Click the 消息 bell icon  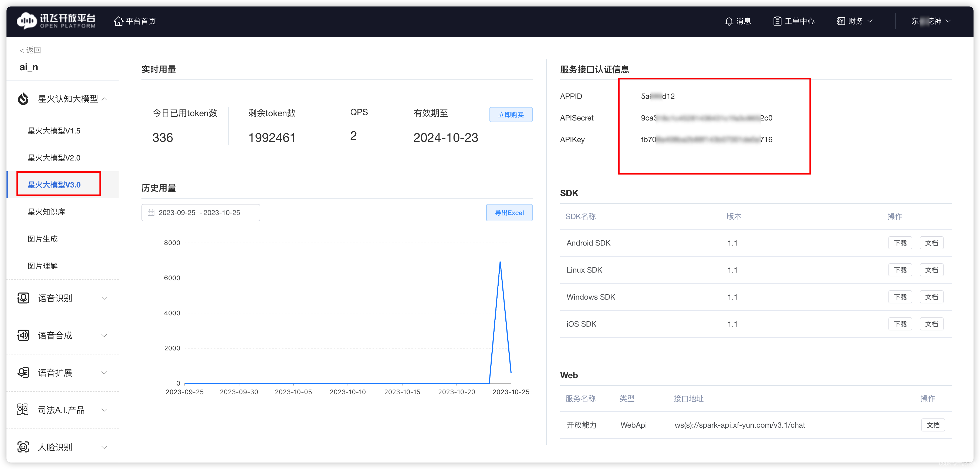tap(729, 21)
